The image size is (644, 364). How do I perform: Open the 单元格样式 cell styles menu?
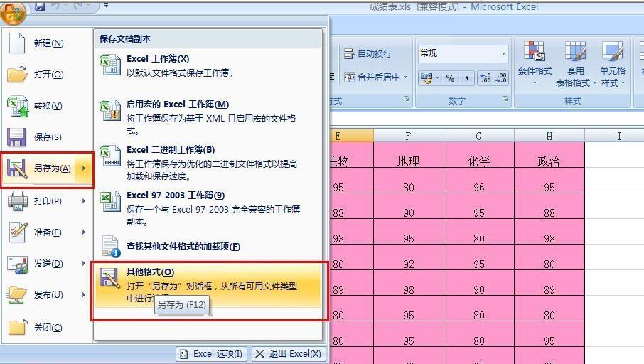[x=613, y=64]
